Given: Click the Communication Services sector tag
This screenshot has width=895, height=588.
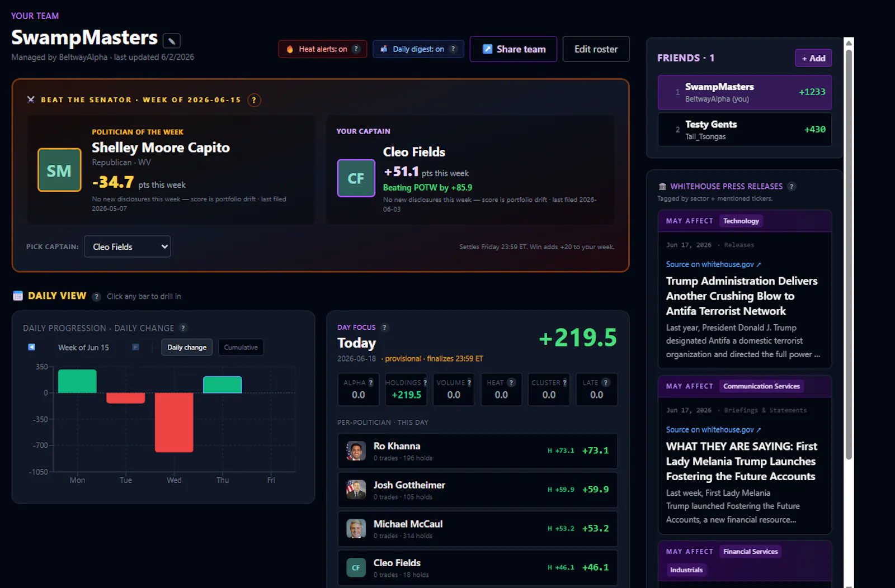Looking at the screenshot, I should (761, 386).
